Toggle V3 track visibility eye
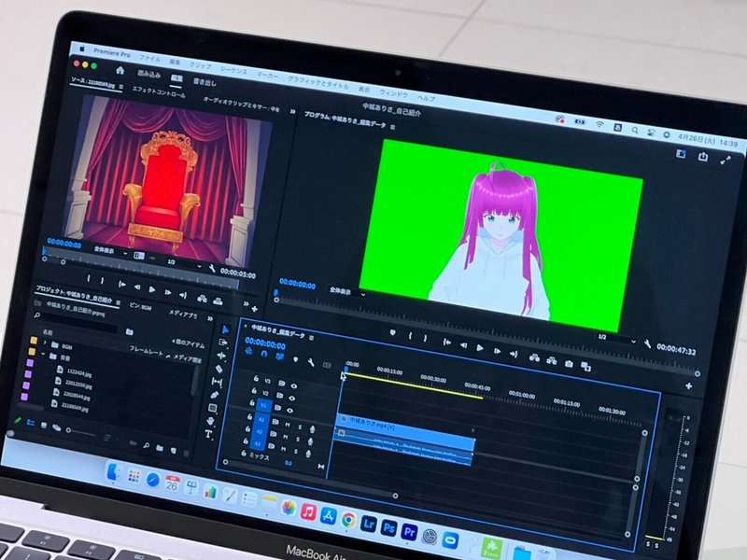This screenshot has height=560, width=747. tap(293, 386)
